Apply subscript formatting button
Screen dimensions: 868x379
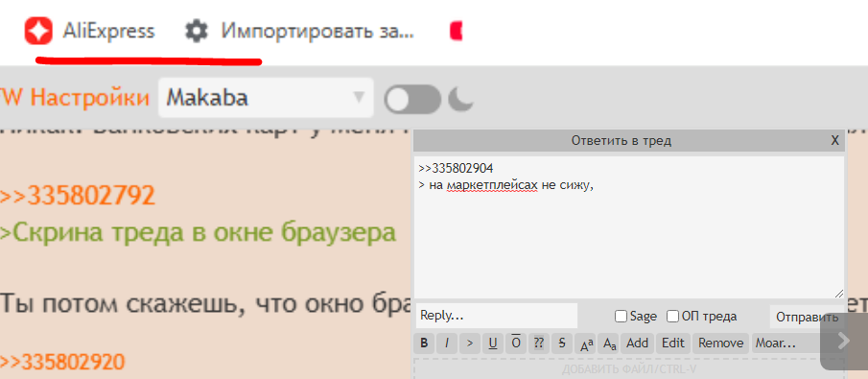(609, 343)
